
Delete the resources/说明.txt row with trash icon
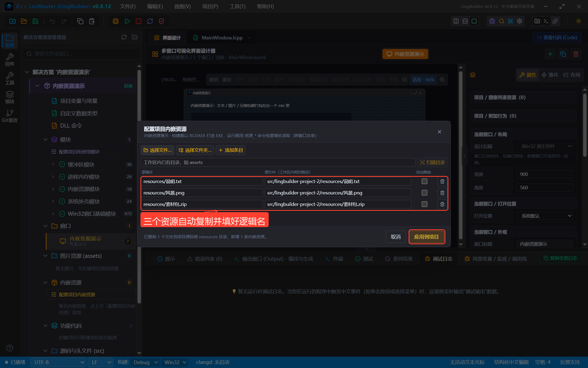[x=442, y=181]
